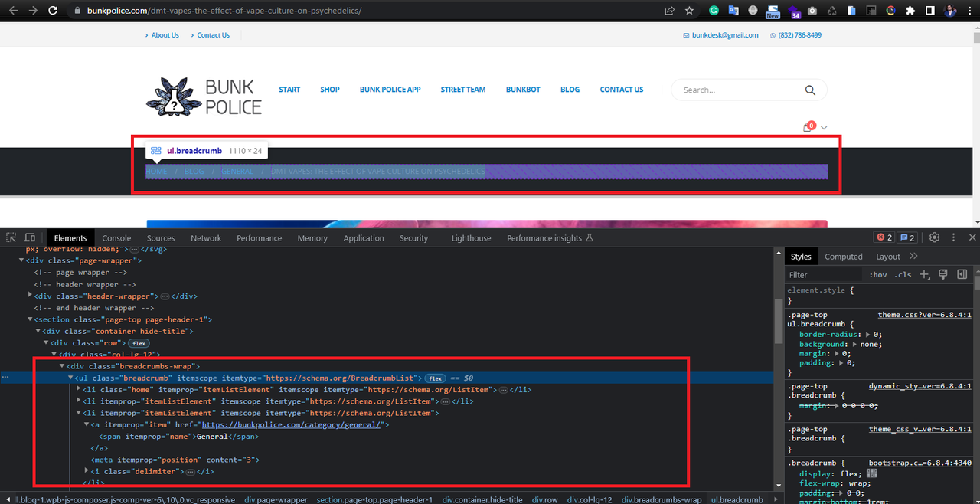Toggle device toolbar in DevTools

tap(30, 237)
